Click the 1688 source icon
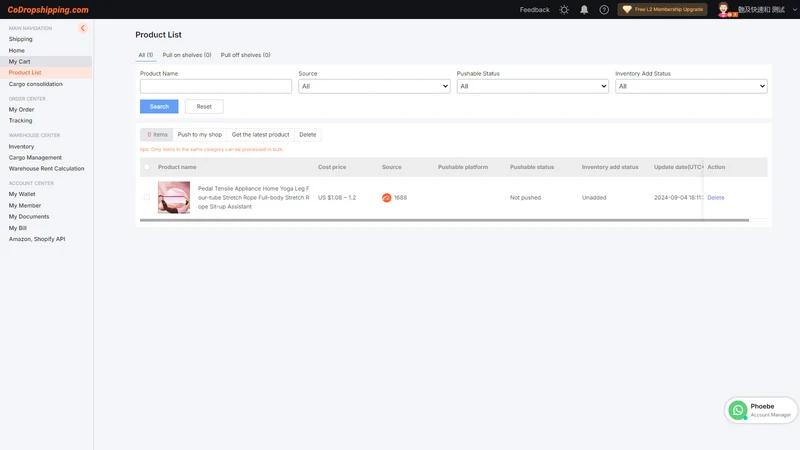 tap(387, 197)
